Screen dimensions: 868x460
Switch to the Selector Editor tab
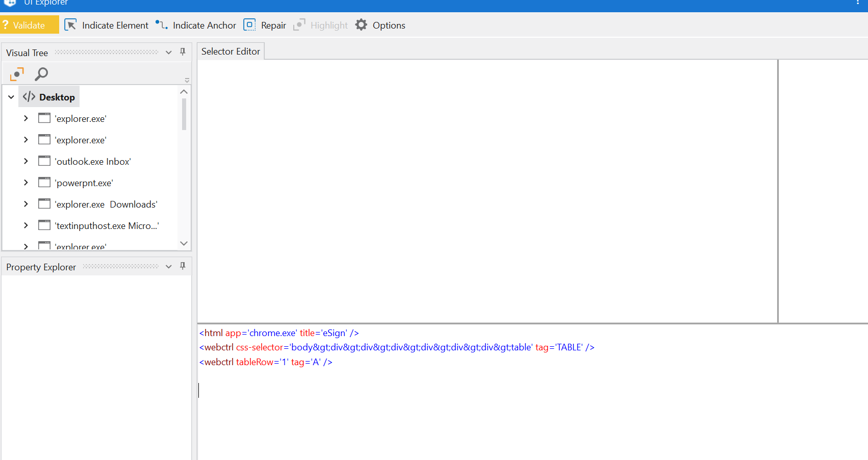pyautogui.click(x=231, y=51)
